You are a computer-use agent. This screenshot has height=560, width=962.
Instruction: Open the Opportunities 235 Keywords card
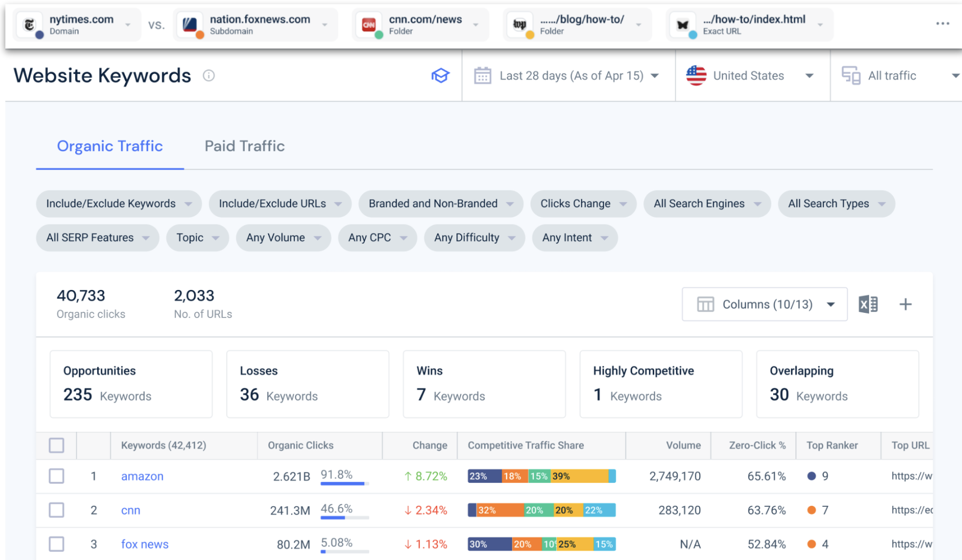tap(131, 384)
